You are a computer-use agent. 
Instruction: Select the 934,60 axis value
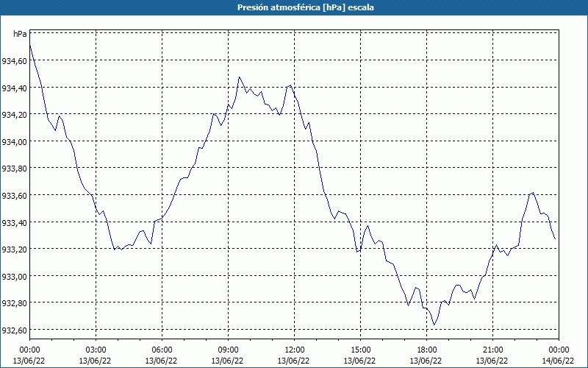tap(14, 61)
